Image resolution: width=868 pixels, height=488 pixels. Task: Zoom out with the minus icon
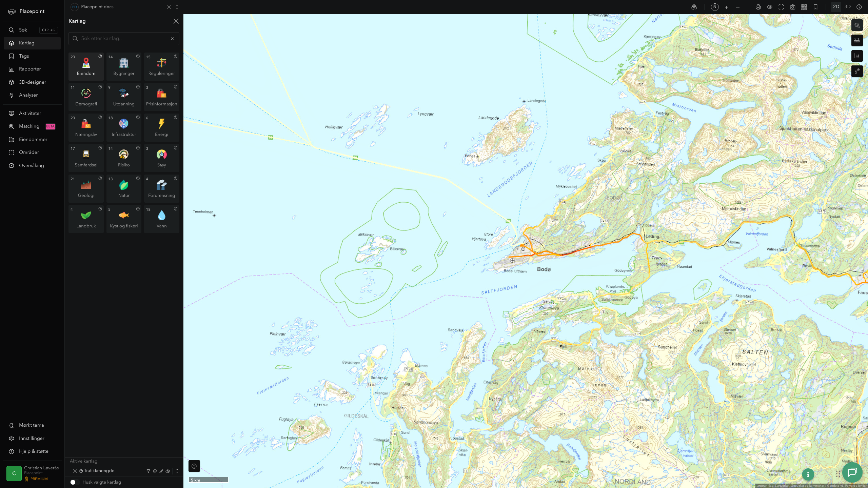738,7
